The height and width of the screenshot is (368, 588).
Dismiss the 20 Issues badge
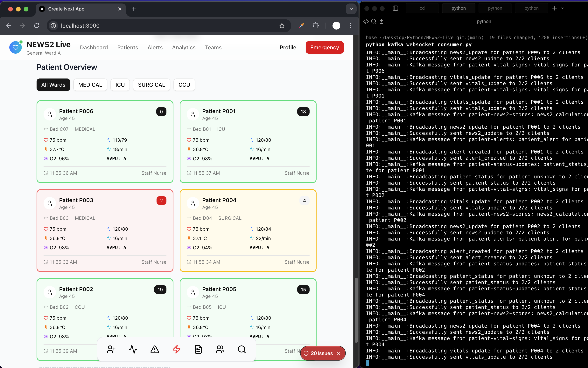click(x=338, y=353)
